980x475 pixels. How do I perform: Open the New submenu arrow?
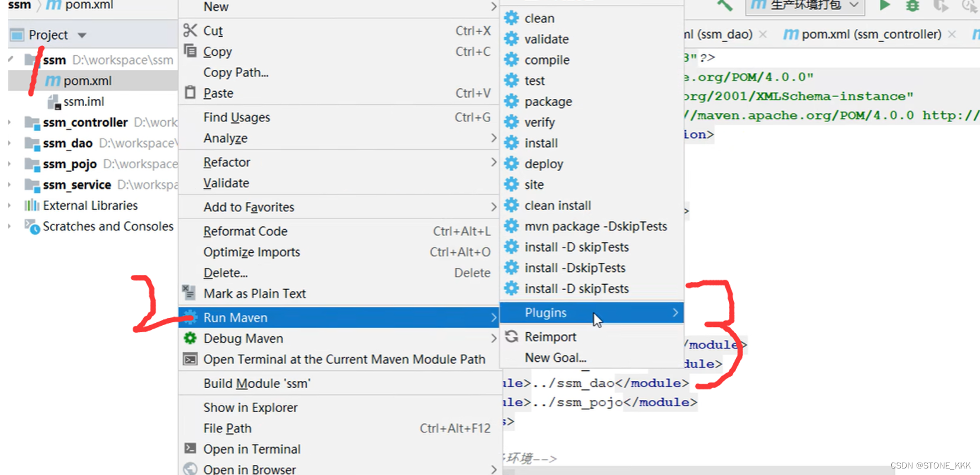[x=493, y=7]
